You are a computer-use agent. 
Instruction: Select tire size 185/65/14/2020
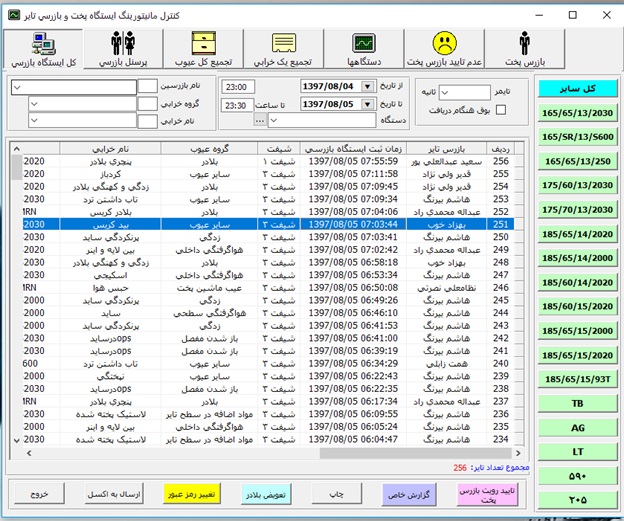pyautogui.click(x=577, y=234)
